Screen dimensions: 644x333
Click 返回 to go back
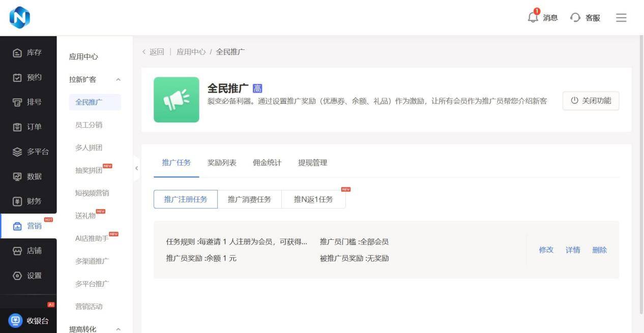click(154, 52)
